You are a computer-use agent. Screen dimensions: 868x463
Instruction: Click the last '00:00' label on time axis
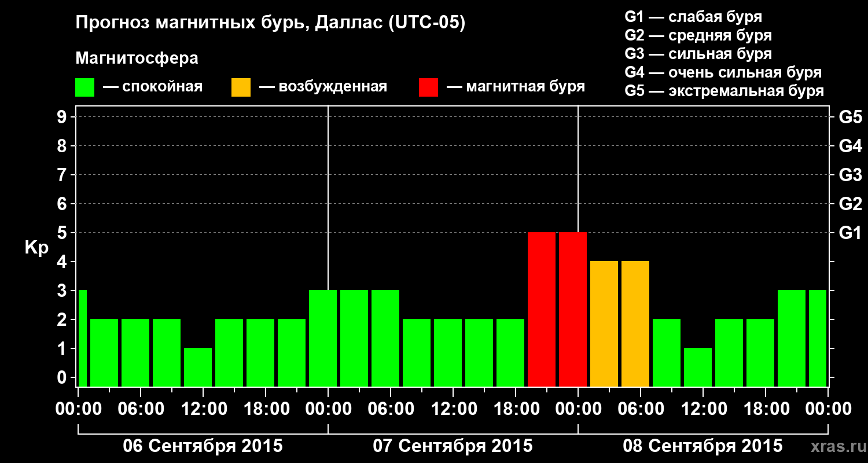(828, 409)
